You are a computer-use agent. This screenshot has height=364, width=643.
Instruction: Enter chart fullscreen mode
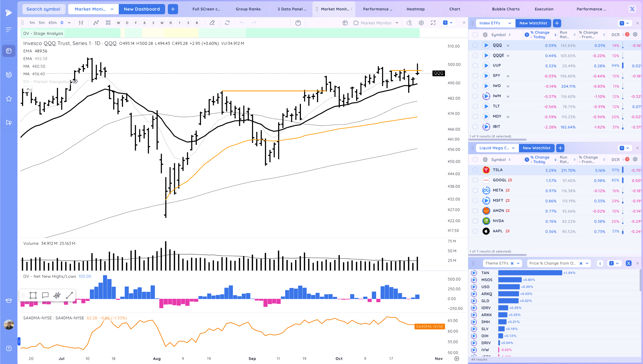433,23
